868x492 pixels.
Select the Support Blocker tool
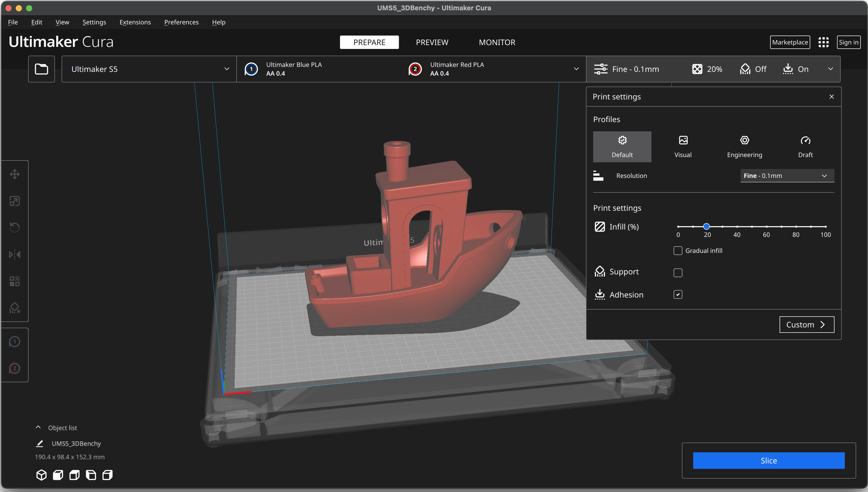click(x=14, y=308)
